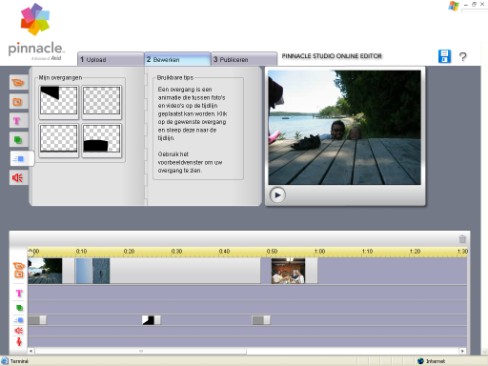The width and height of the screenshot is (488, 366).
Task: Click the timeline's horizontal scrollbar right arrow
Action: click(462, 351)
